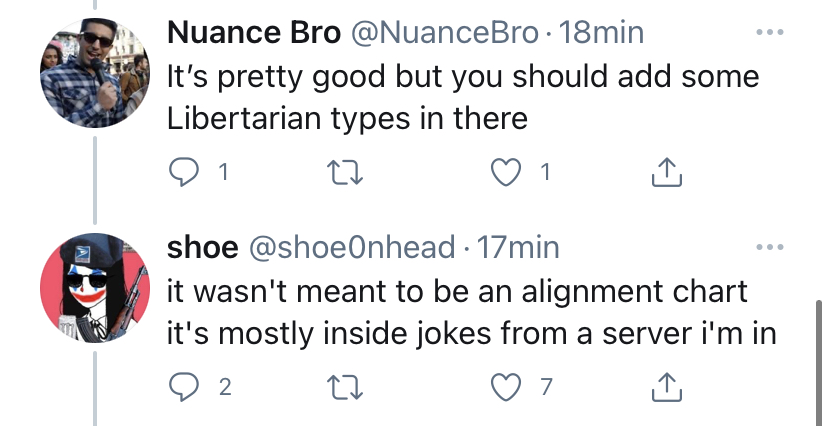Open the @NuanceBro handle

tap(445, 33)
